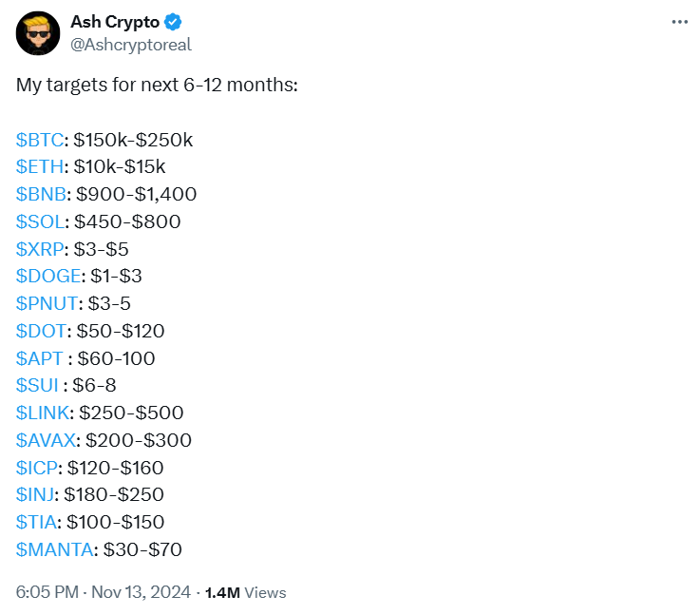The image size is (700, 615).
Task: Click the 6:05 PM Nov 13, 2024 timestamp
Action: pos(102,592)
